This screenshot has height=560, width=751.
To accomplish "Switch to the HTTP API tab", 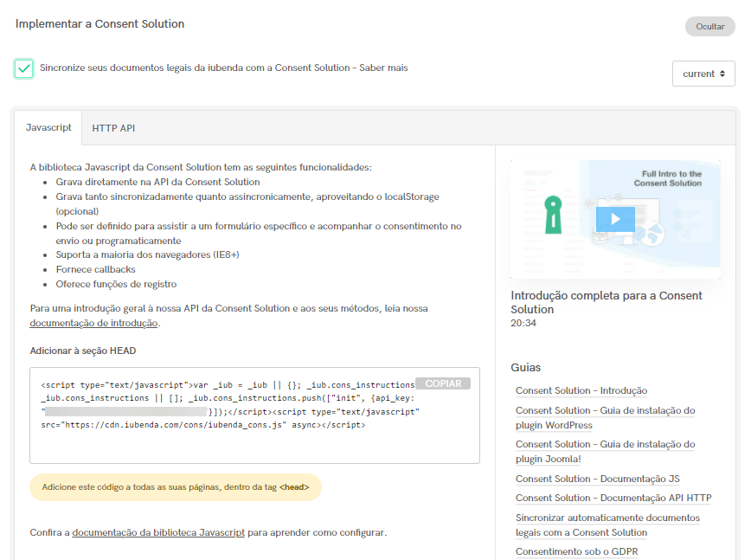I will [x=113, y=126].
